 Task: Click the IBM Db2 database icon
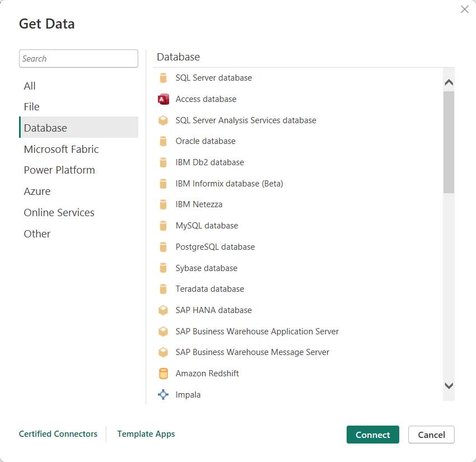pyautogui.click(x=163, y=162)
